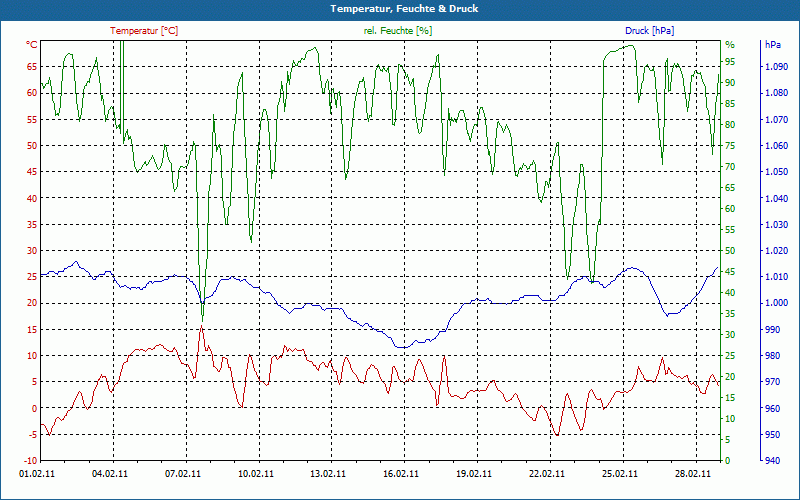
Task: Click the temperature axis value '-5'
Action: (x=32, y=435)
